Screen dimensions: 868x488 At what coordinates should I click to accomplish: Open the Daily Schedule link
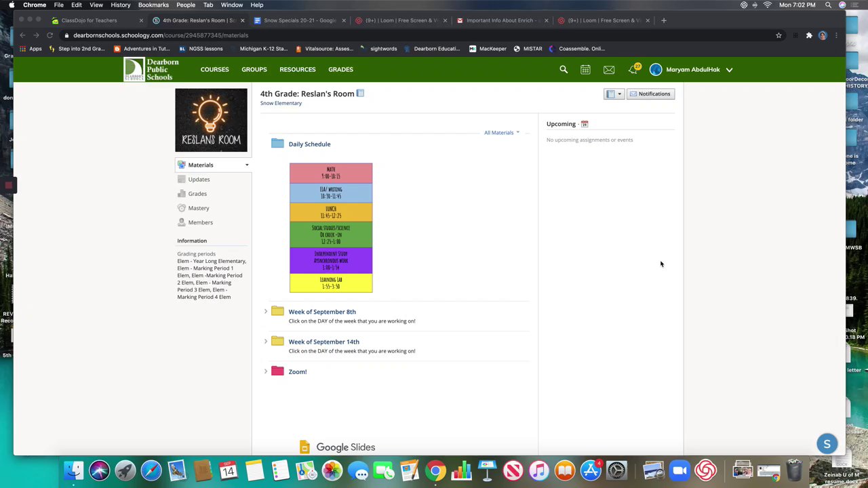[x=309, y=144]
